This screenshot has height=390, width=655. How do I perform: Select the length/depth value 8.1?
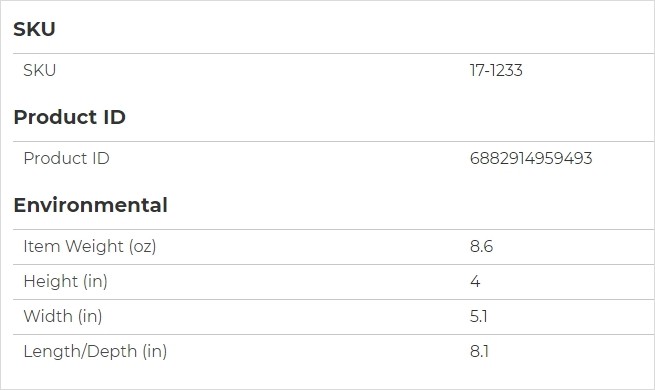click(x=479, y=351)
